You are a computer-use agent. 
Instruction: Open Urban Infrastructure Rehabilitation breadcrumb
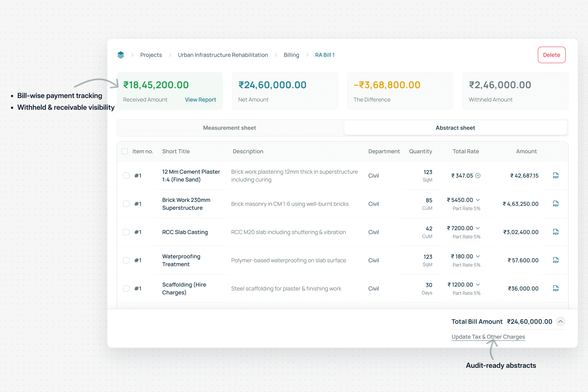(223, 55)
